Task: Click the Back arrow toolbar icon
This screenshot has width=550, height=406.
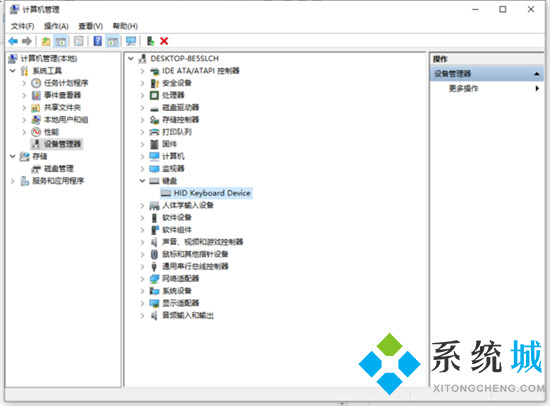Action: click(13, 41)
